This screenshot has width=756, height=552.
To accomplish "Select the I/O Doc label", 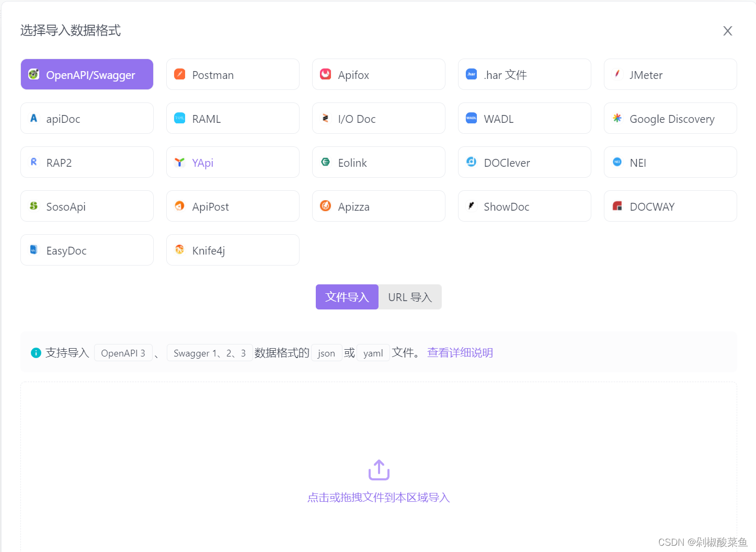I will [x=357, y=119].
